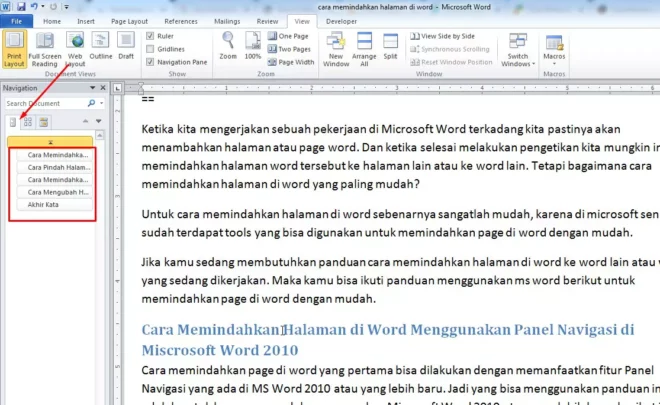Enable the Gridlines checkbox
Screen dimensions: 660x405
pos(150,49)
